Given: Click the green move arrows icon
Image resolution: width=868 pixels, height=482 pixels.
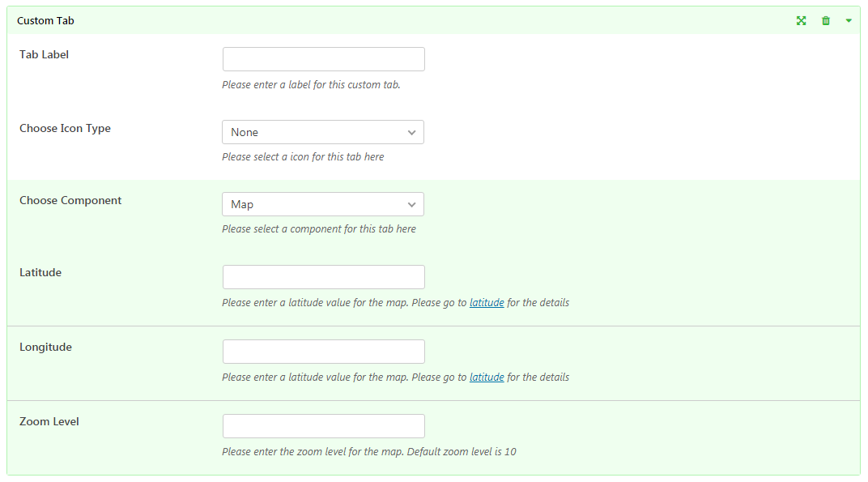Looking at the screenshot, I should [x=801, y=20].
